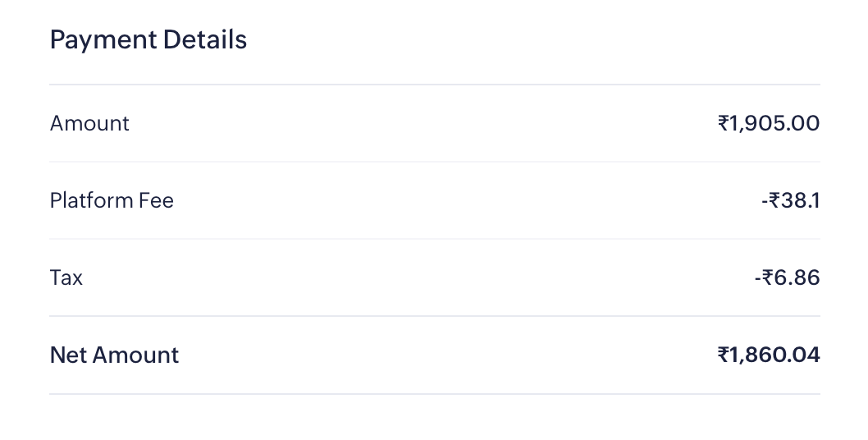This screenshot has width=868, height=440.
Task: Click the rupee symbol in the Net Amount value
Action: click(723, 355)
